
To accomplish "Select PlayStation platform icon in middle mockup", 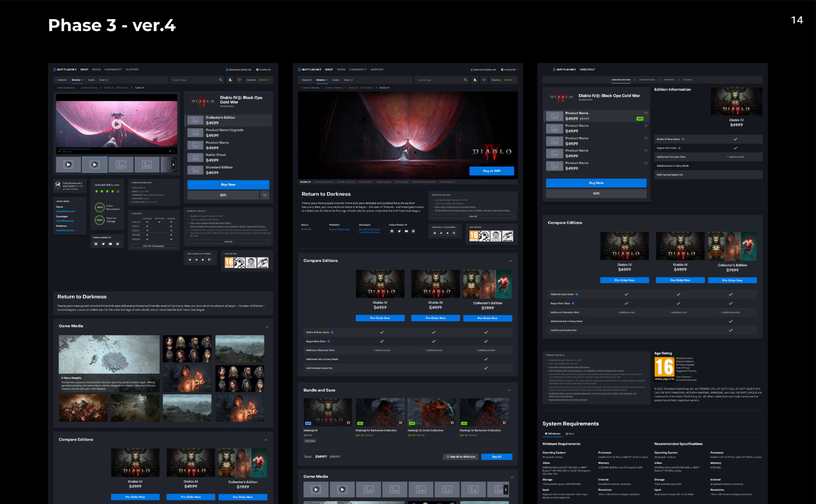I will pyautogui.click(x=441, y=233).
